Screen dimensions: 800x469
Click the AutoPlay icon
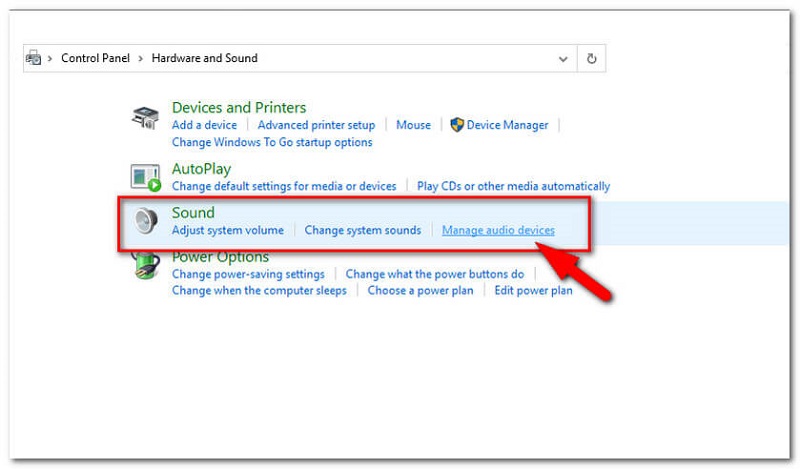point(146,177)
